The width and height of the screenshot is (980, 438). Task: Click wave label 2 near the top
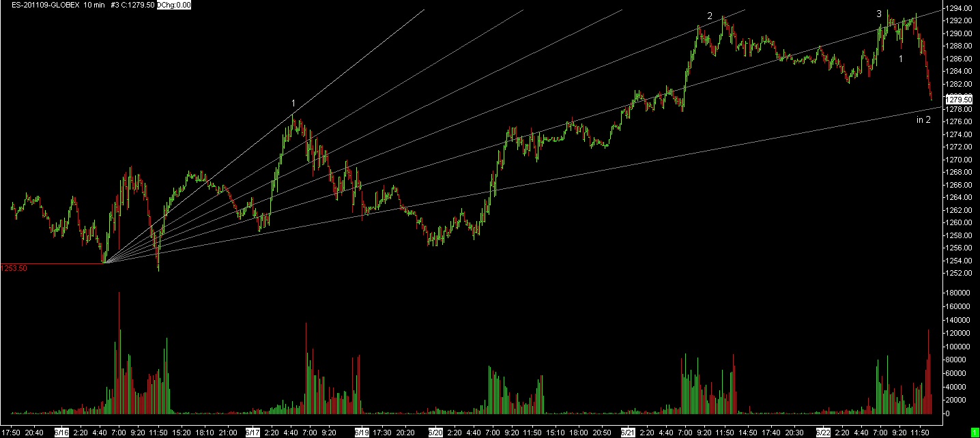pyautogui.click(x=710, y=16)
